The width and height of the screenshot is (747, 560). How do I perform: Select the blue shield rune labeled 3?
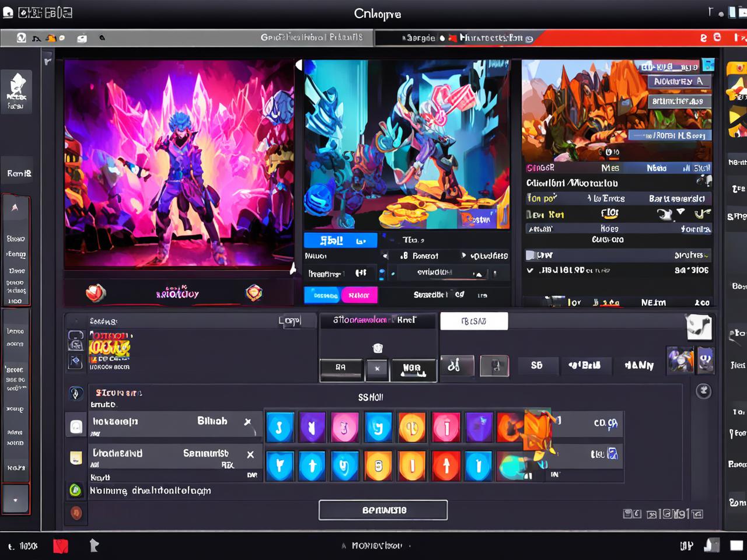[279, 428]
